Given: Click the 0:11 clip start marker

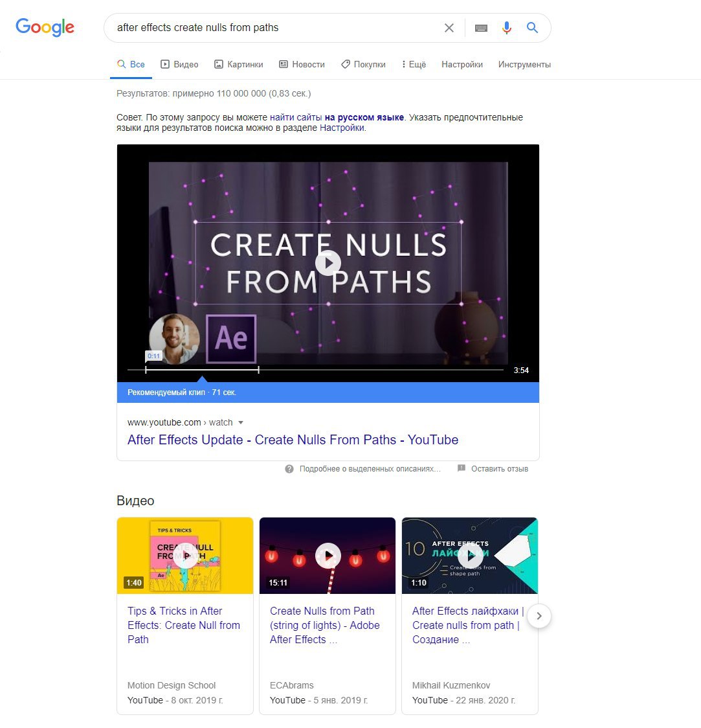Looking at the screenshot, I should [153, 356].
